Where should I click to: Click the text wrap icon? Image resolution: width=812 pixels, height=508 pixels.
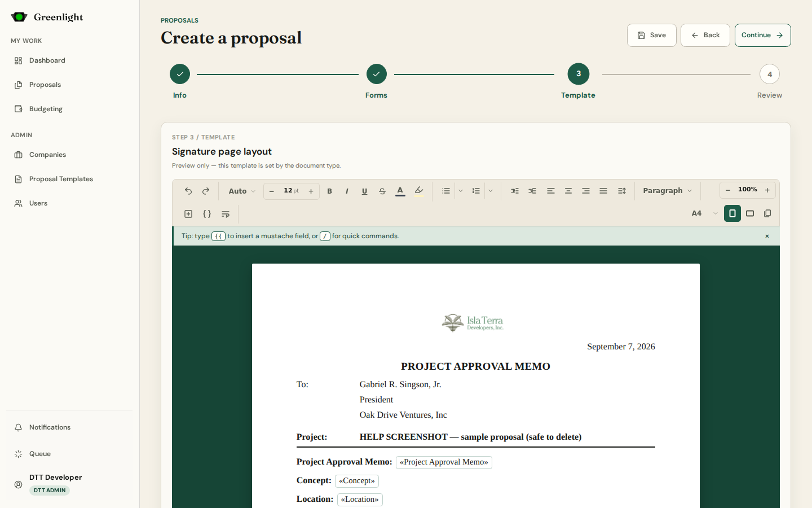pos(226,214)
